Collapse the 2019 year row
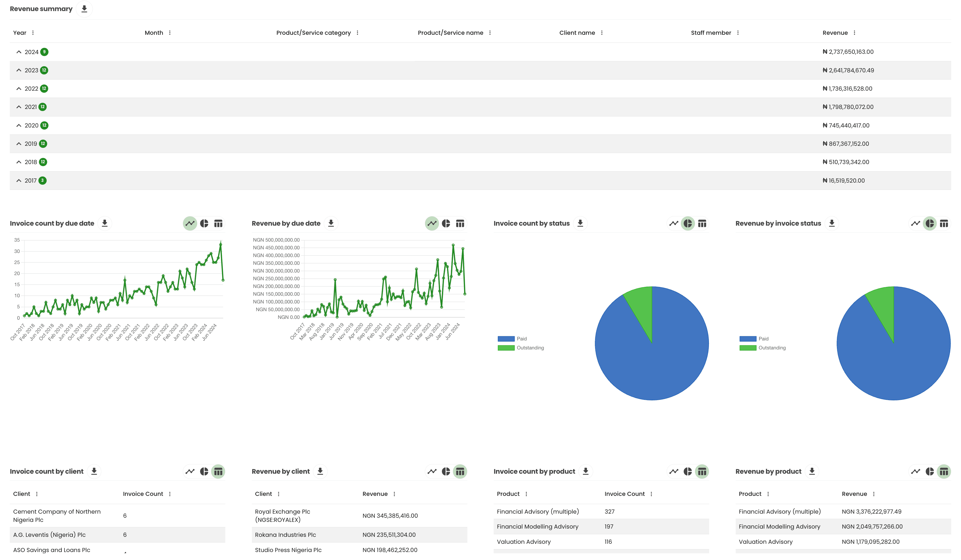 (x=19, y=144)
